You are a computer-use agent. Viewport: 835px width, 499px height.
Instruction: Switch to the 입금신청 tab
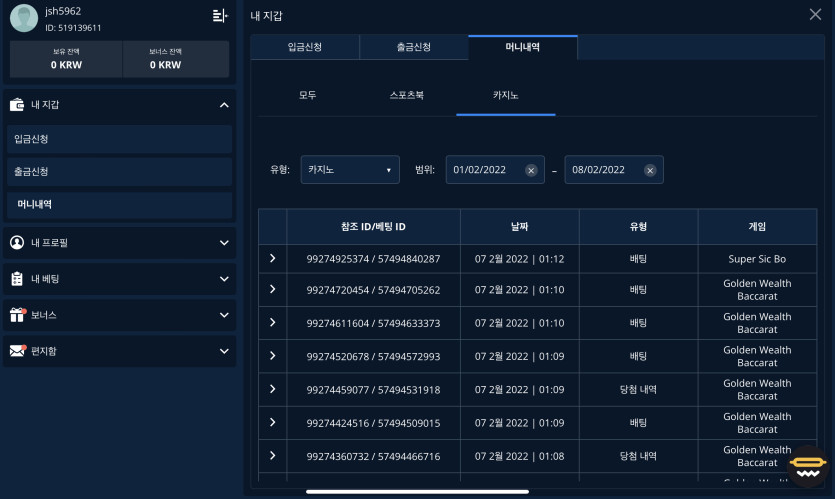click(x=305, y=47)
